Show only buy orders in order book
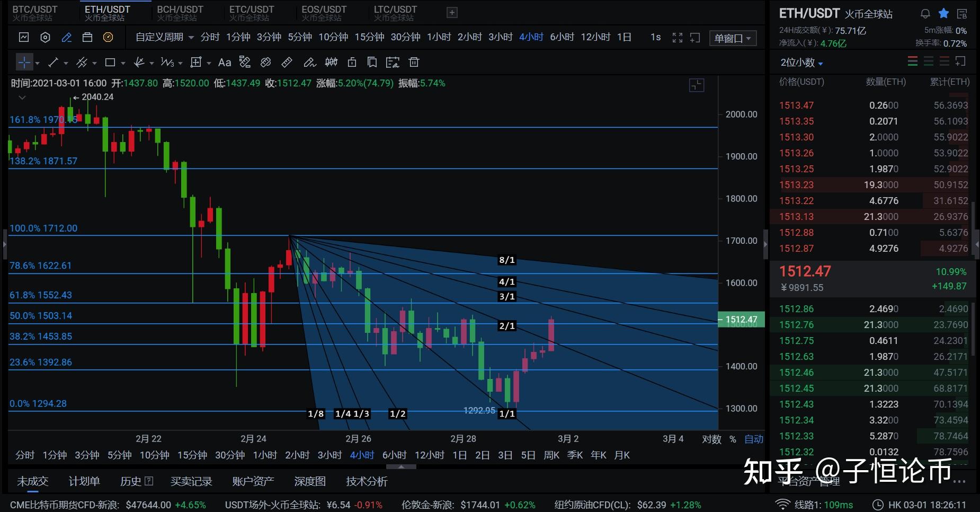Image resolution: width=980 pixels, height=512 pixels. pyautogui.click(x=929, y=62)
